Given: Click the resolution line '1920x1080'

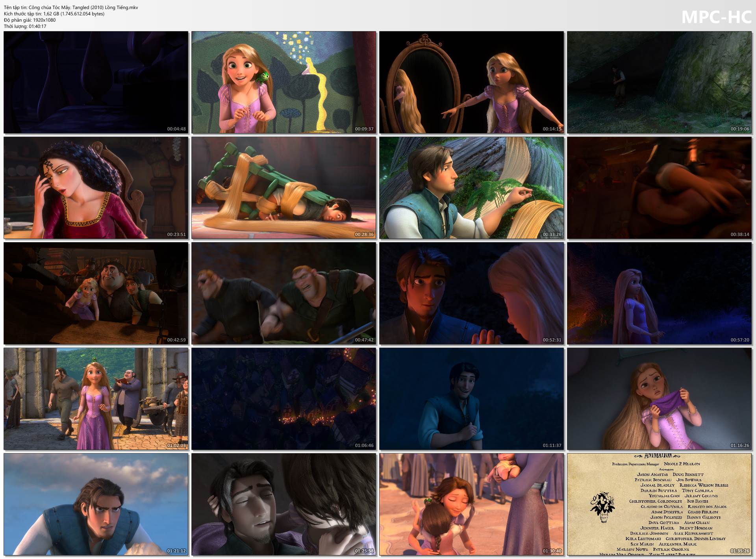Looking at the screenshot, I should [x=30, y=20].
